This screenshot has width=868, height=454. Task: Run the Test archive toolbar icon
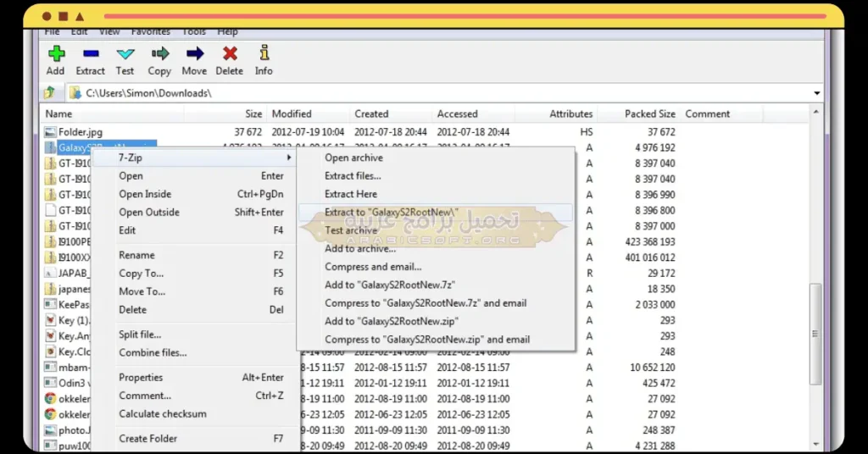coord(125,53)
